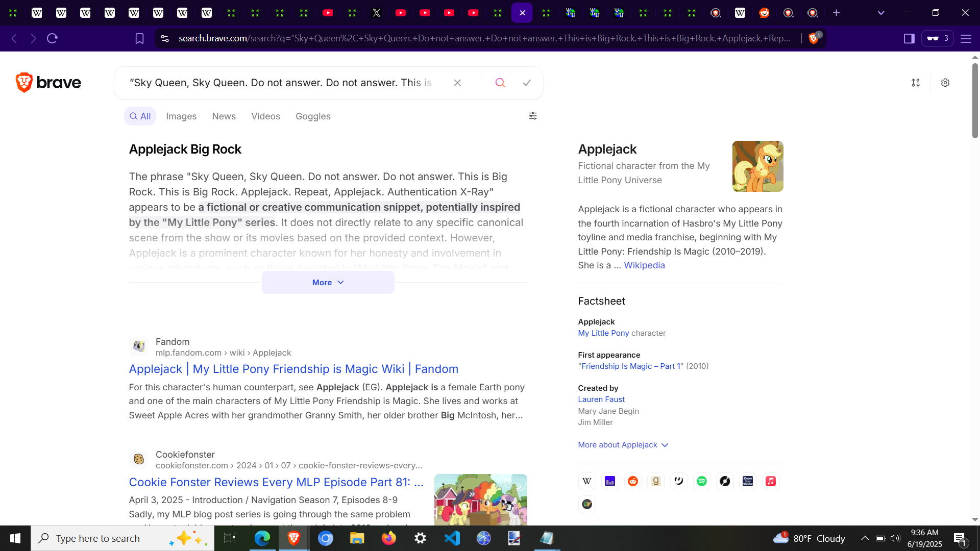View site information icon in address bar
Image resolution: width=980 pixels, height=551 pixels.
point(164,38)
